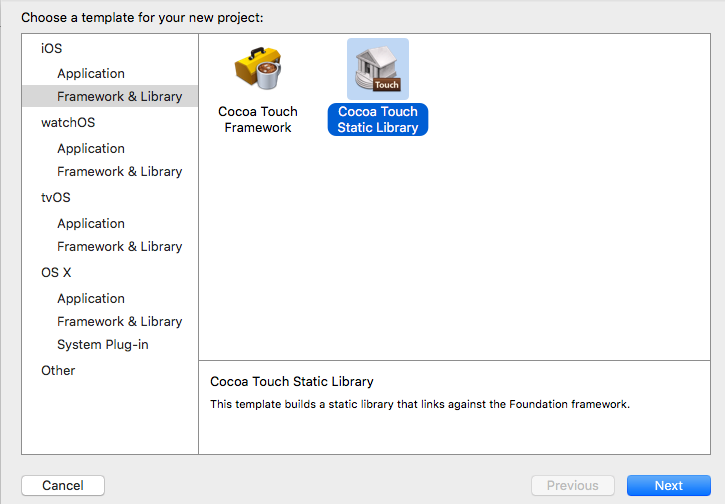725x504 pixels.
Task: Open Application templates under watchOS
Action: tap(91, 149)
